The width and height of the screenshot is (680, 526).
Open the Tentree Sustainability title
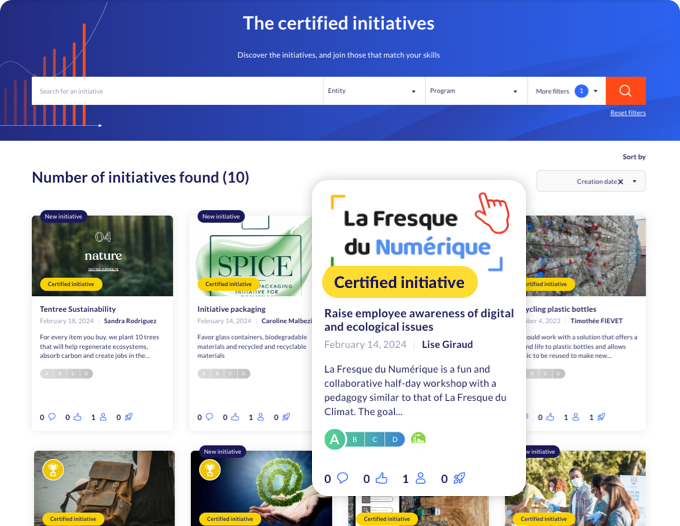click(x=78, y=309)
